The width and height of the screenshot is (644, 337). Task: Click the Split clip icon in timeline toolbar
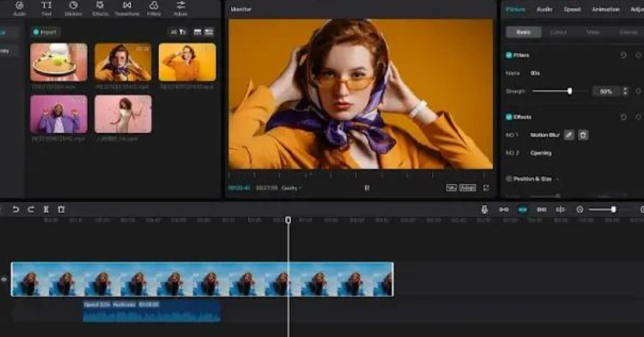pyautogui.click(x=46, y=209)
